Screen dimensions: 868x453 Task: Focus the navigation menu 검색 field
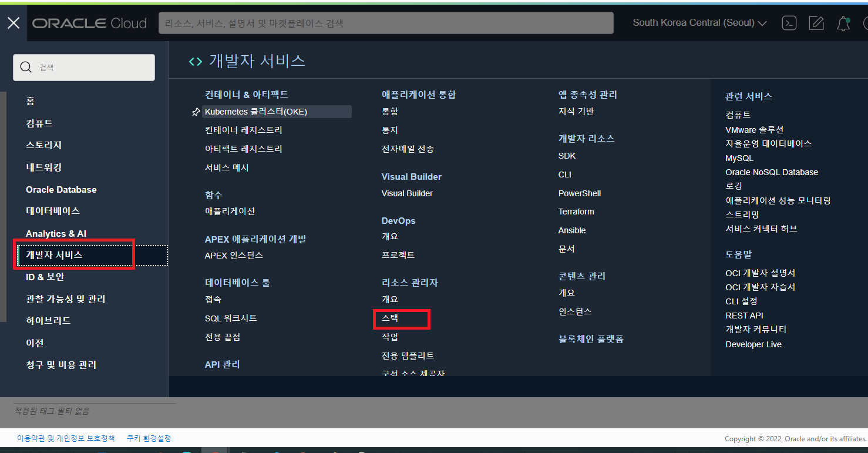84,67
